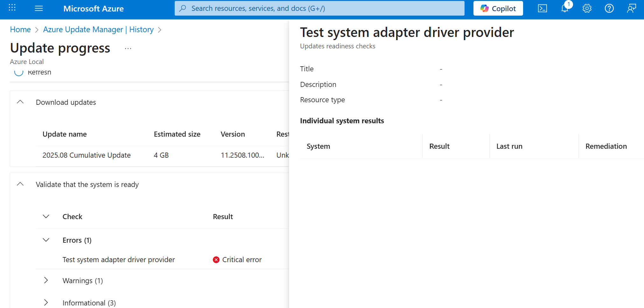Click the Refresh button
The width and height of the screenshot is (644, 308).
[33, 72]
